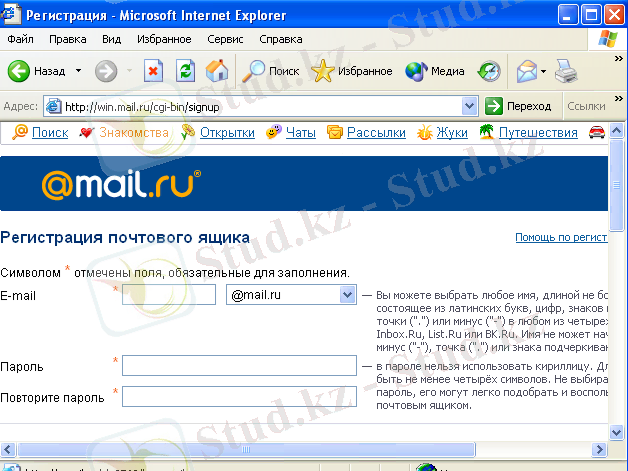Click the History (Журнал) icon
The width and height of the screenshot is (628, 471).
click(x=489, y=71)
